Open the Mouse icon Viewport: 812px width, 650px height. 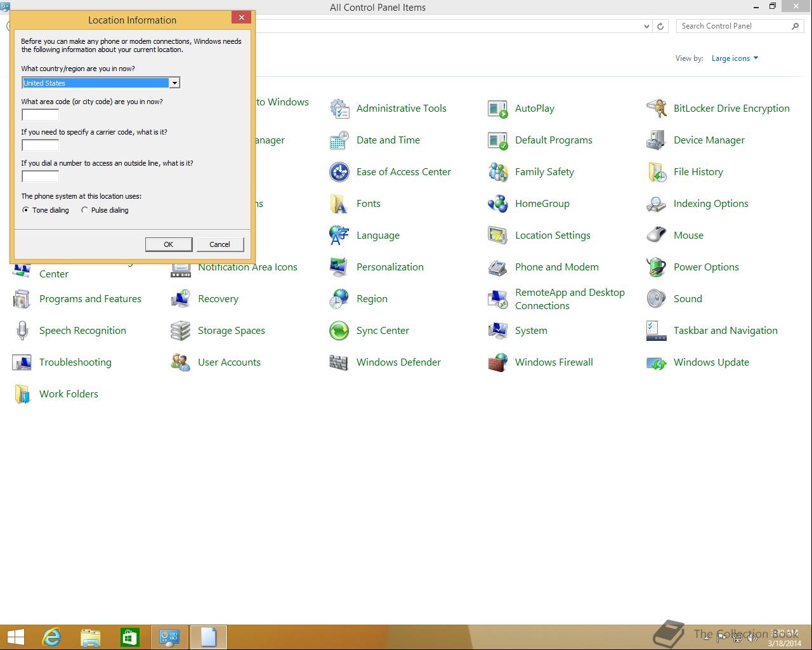[657, 235]
